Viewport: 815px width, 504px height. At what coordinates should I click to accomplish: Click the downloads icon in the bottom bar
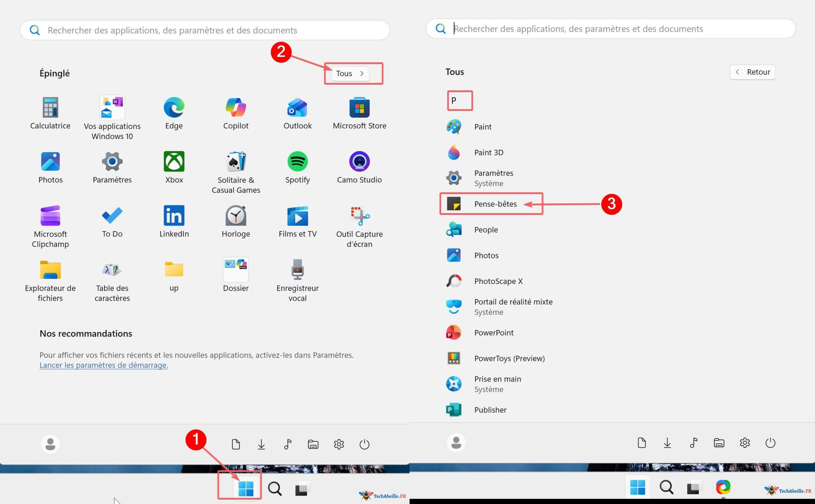(x=261, y=444)
